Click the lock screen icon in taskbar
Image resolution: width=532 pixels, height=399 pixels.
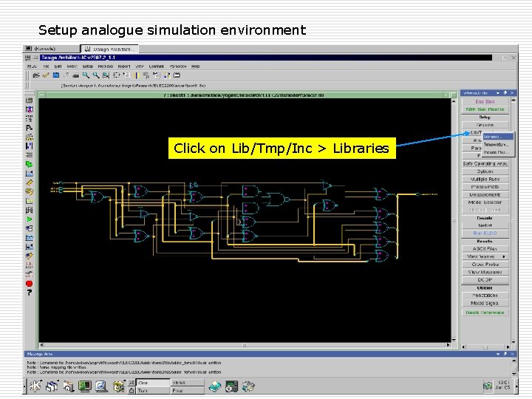(x=132, y=391)
